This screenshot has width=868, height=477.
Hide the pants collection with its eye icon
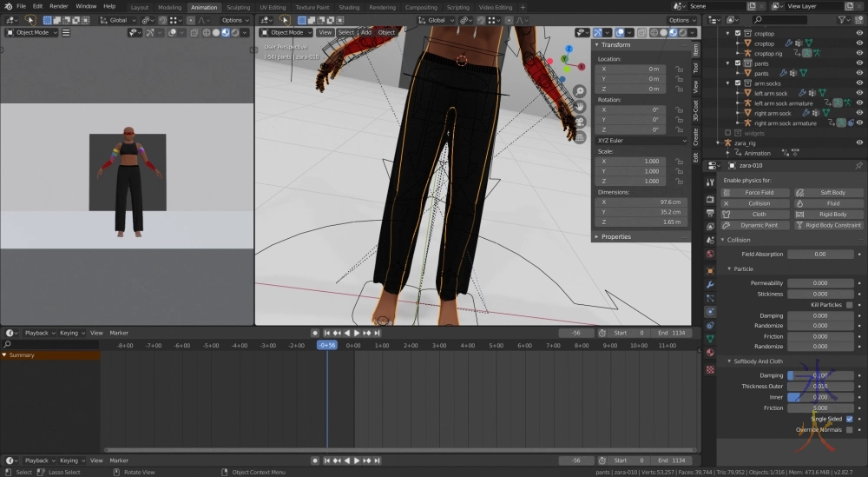pos(858,63)
